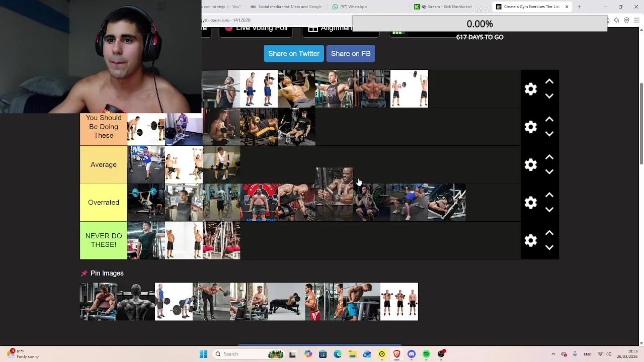Viewport: 644px width, 362px height.
Task: Move the topmost tier row down
Action: pos(549,96)
